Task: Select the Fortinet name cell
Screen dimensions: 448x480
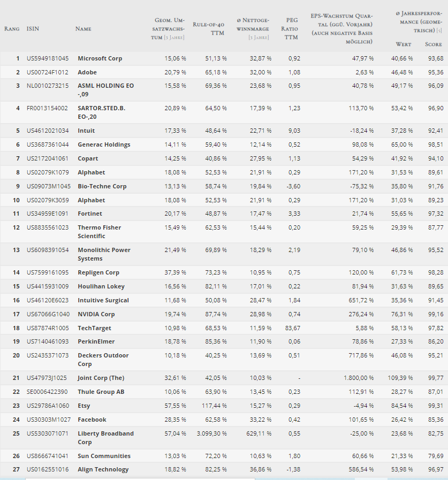Action: tap(90, 214)
